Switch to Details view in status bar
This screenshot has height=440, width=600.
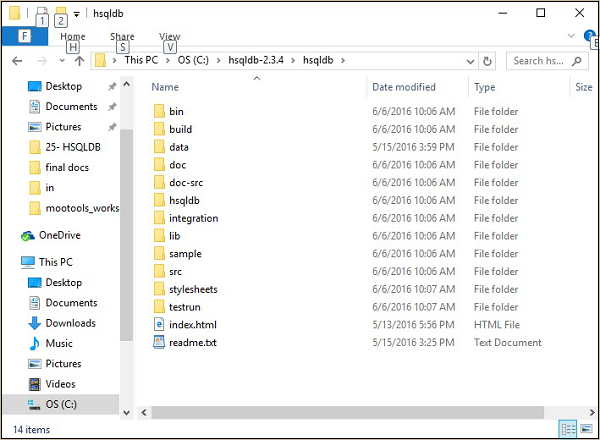pyautogui.click(x=568, y=429)
